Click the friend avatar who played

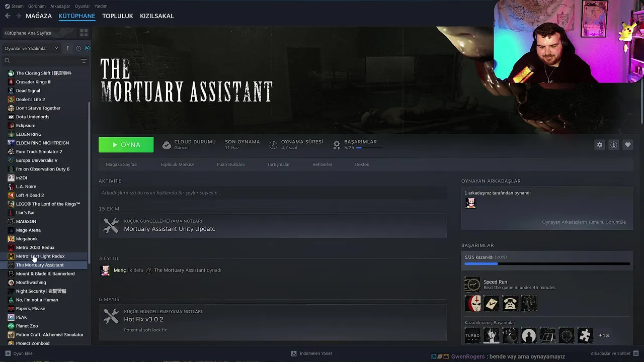click(x=470, y=203)
